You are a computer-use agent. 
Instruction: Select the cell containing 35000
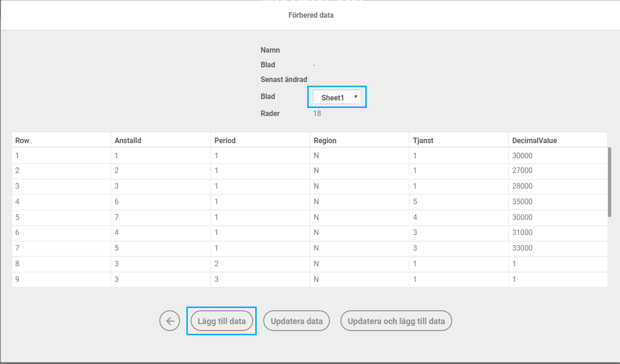coord(522,202)
